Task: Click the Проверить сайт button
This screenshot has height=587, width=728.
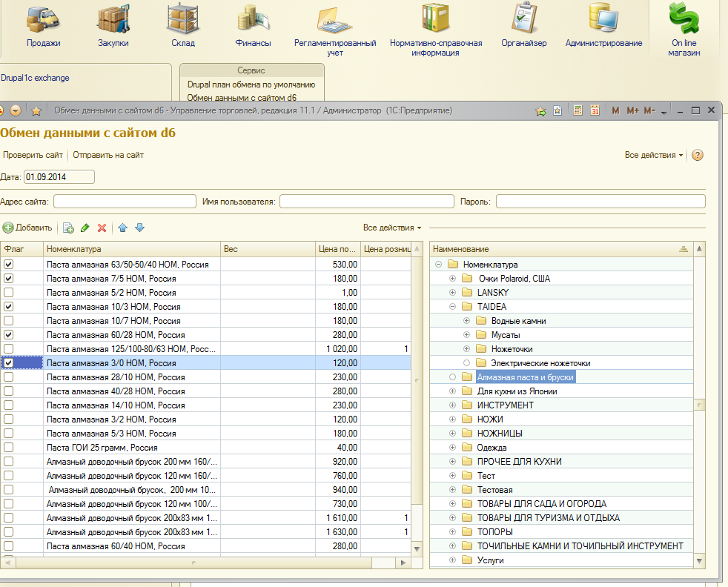Action: click(x=33, y=155)
